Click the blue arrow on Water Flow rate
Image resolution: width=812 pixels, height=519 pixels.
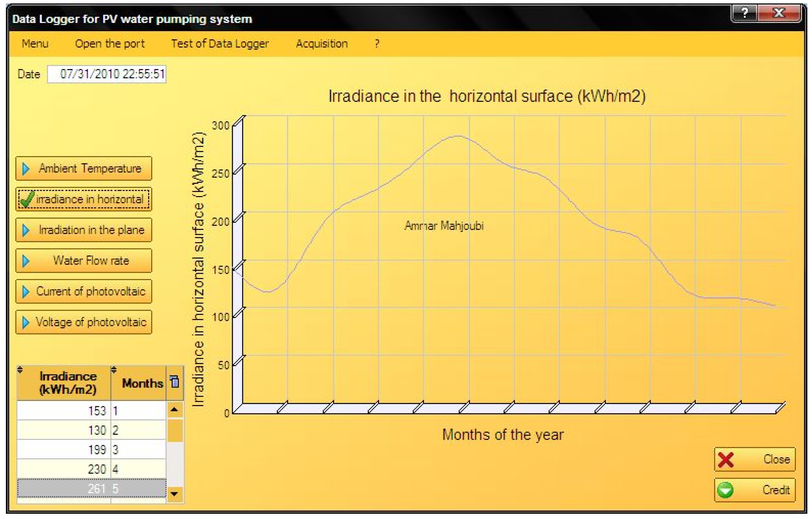pos(26,261)
